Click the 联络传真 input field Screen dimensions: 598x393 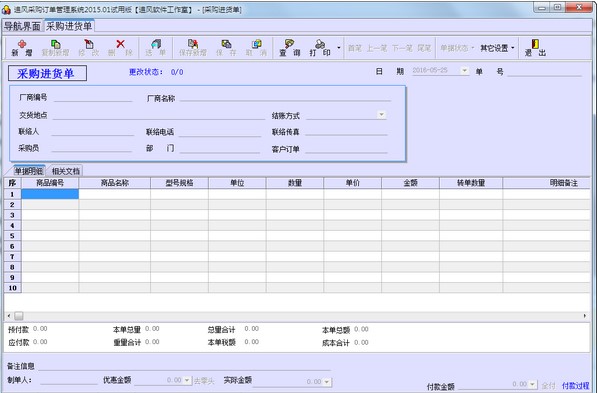pos(346,131)
